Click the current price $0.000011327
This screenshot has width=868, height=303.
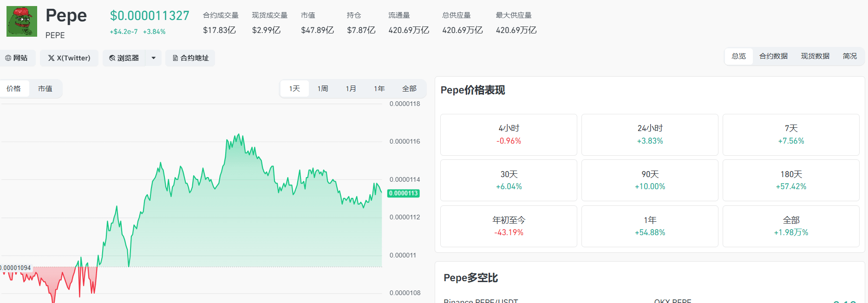tap(150, 16)
